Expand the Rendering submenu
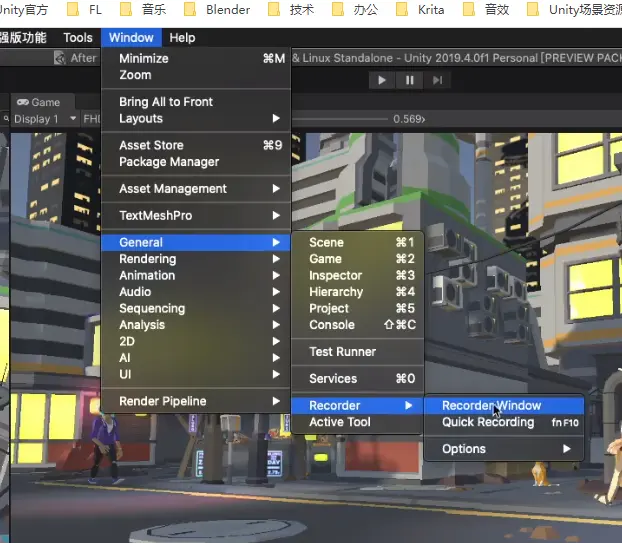Screen dimensions: 622x543 coord(196,259)
